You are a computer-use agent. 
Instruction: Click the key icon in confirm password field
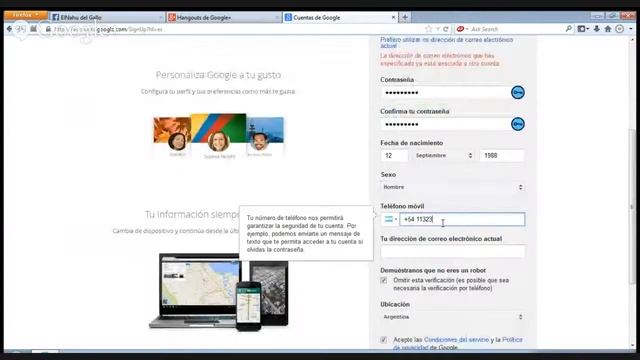[518, 124]
